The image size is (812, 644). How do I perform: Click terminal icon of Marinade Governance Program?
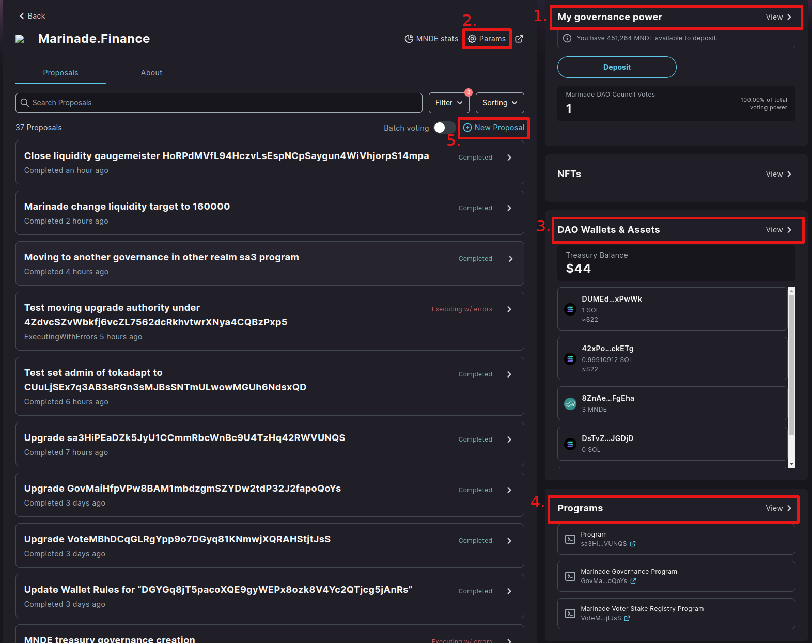coord(570,576)
